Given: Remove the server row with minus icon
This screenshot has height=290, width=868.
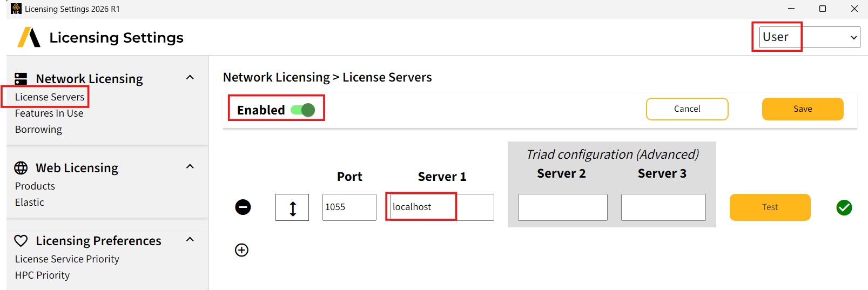Looking at the screenshot, I should point(243,207).
